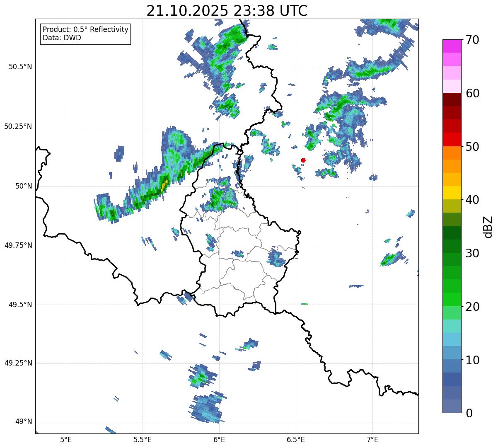Viewport: 498px width, 448px height.
Task: Click the title "21.10.2025 23:38 UTC"
Action: 227,11
